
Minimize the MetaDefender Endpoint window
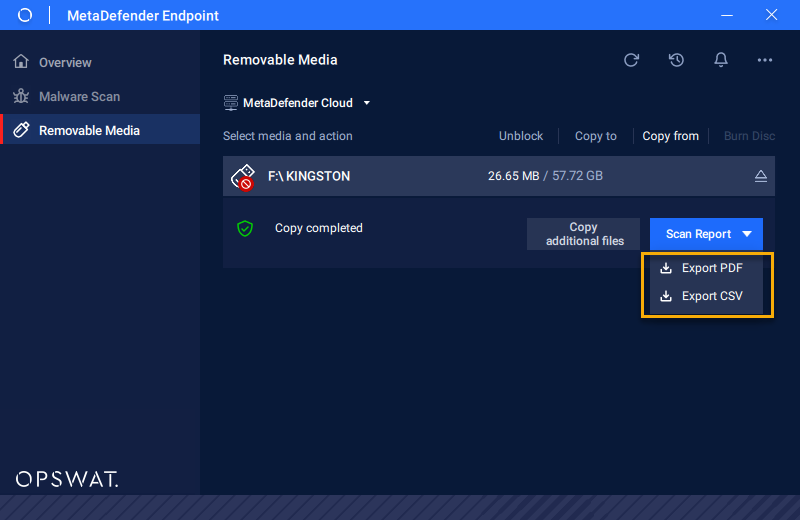click(x=727, y=15)
